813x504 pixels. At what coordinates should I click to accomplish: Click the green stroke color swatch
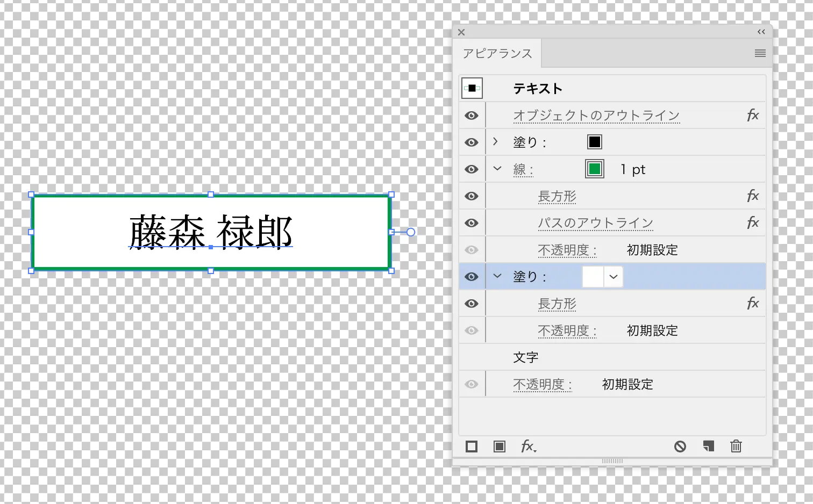(594, 169)
